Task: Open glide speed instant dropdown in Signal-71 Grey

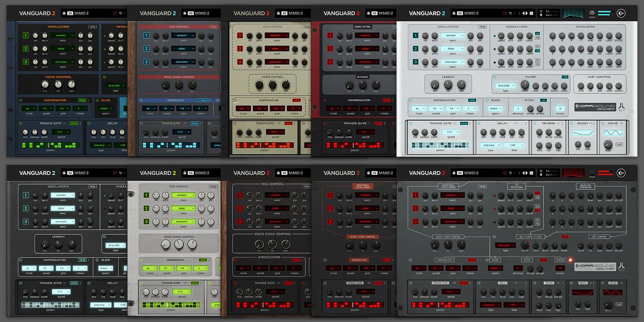Action: (x=495, y=268)
